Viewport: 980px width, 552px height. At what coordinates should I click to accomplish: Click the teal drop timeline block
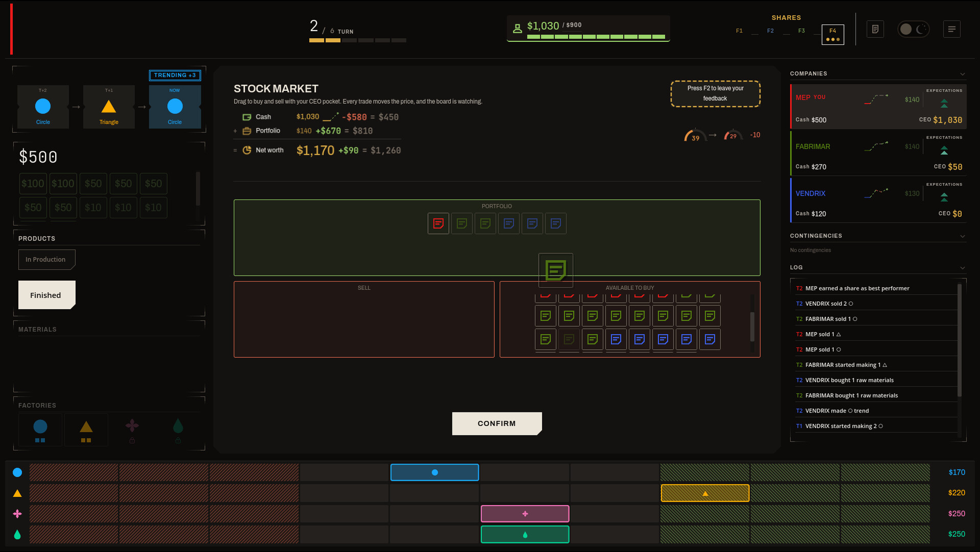click(x=525, y=535)
